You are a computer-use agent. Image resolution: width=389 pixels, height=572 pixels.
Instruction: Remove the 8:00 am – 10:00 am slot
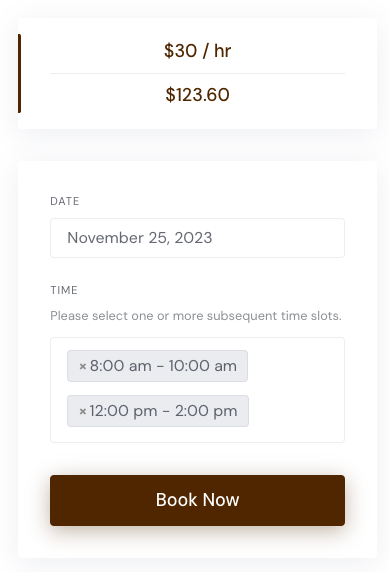click(83, 366)
